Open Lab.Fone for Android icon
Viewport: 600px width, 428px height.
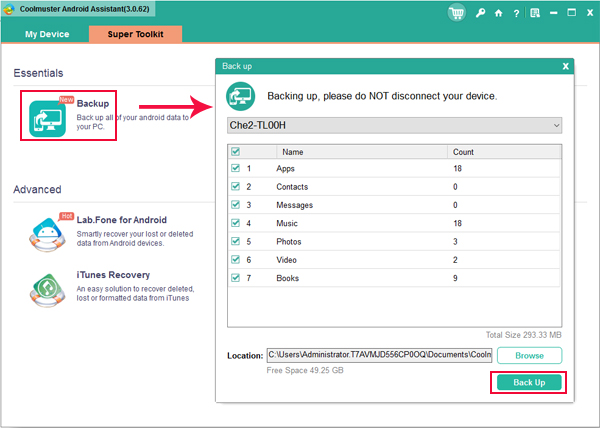(x=47, y=234)
